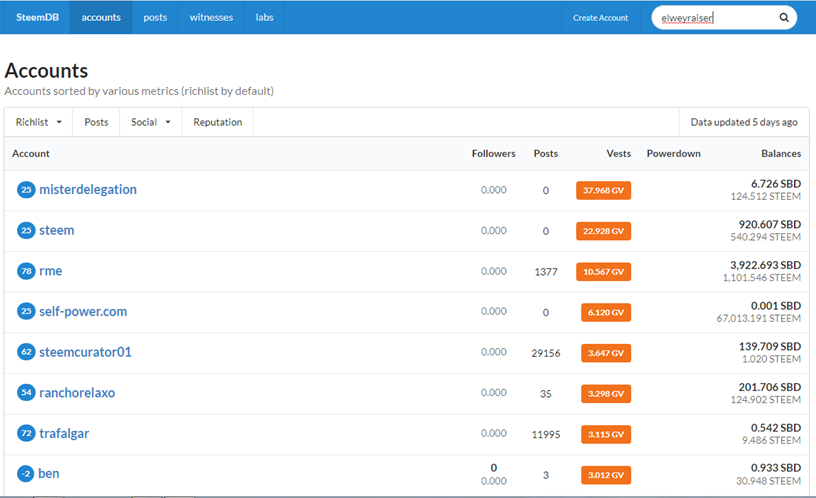Click the Powerdown column header
Screen dimensions: 816x498
673,154
